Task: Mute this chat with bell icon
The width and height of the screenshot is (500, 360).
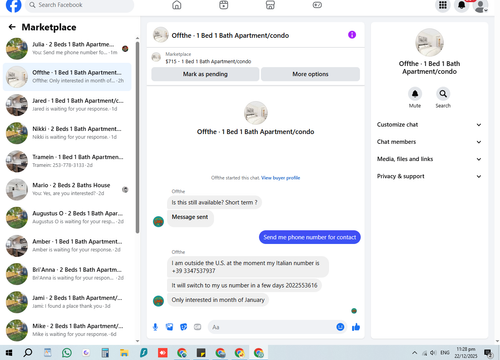Action: pos(415,94)
